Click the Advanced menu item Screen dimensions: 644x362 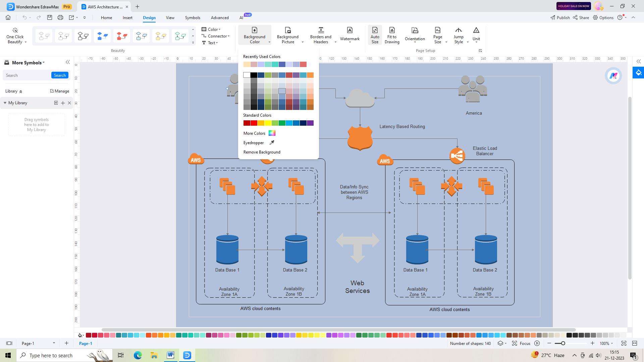[220, 17]
